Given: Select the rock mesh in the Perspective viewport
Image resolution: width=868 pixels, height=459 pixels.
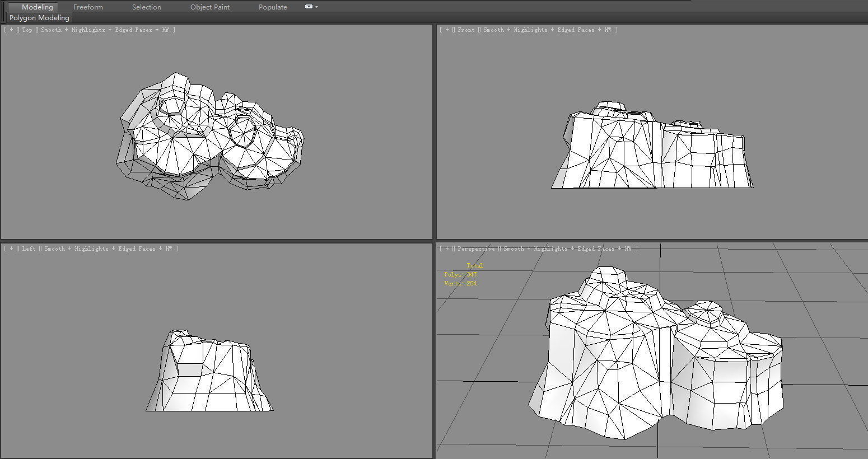Looking at the screenshot, I should pyautogui.click(x=655, y=353).
